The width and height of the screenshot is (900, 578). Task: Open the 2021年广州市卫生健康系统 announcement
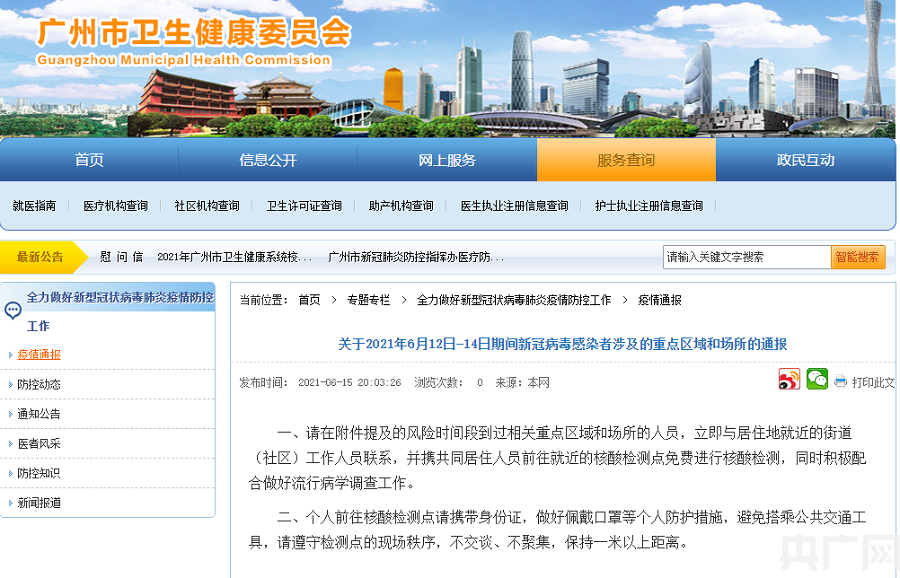point(235,257)
